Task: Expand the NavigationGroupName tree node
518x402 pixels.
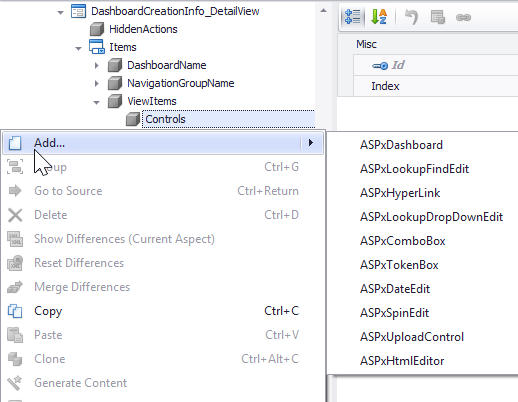Action: [x=97, y=83]
